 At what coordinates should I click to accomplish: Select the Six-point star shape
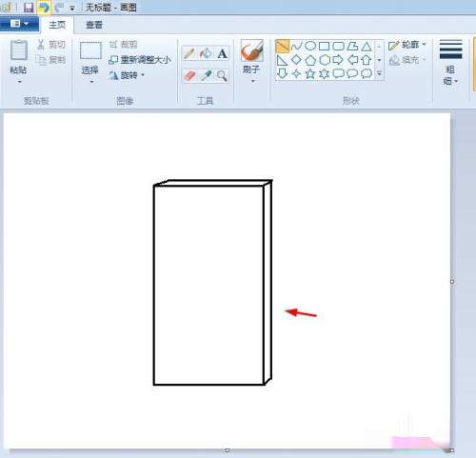pos(325,73)
